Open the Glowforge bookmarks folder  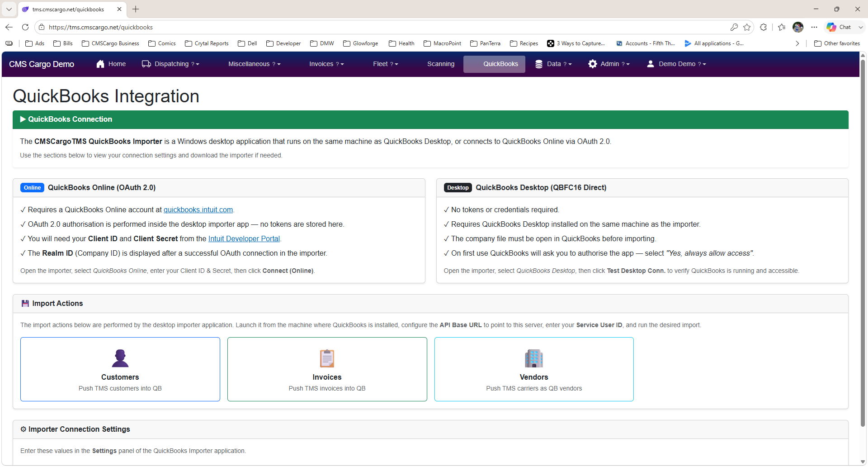point(361,43)
